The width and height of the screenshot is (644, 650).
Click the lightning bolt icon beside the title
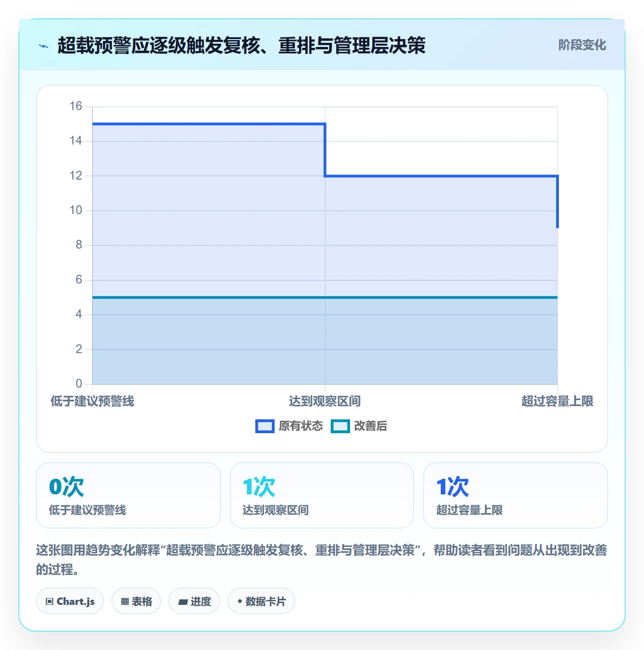pos(44,46)
